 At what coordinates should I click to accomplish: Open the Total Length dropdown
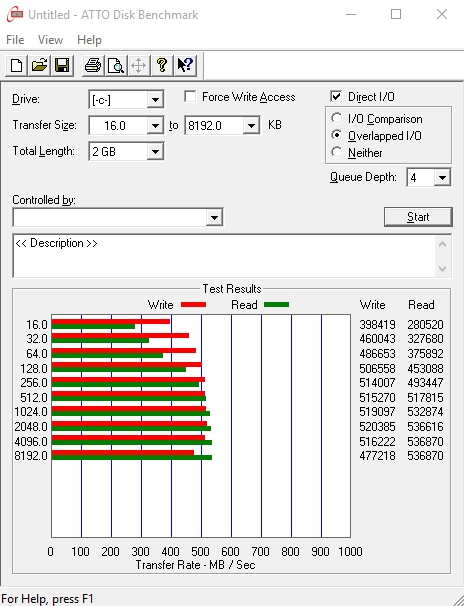tap(155, 152)
